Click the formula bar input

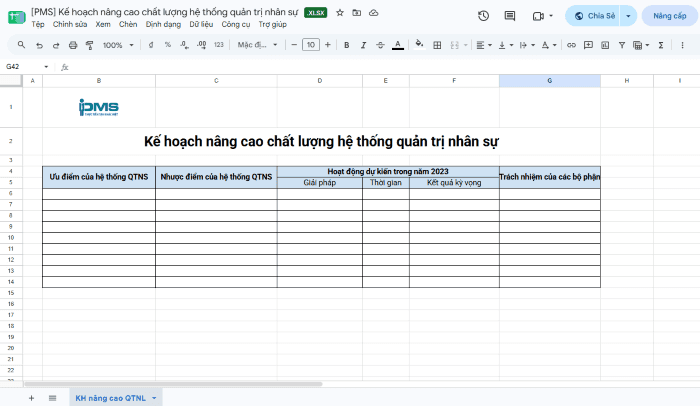[x=384, y=67]
